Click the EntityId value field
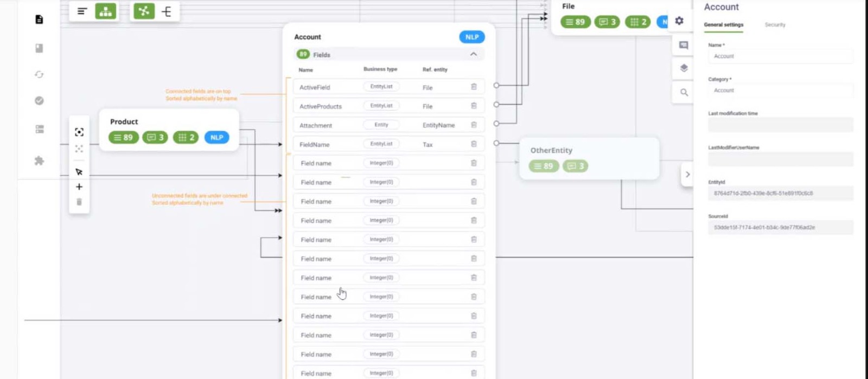 click(x=781, y=193)
